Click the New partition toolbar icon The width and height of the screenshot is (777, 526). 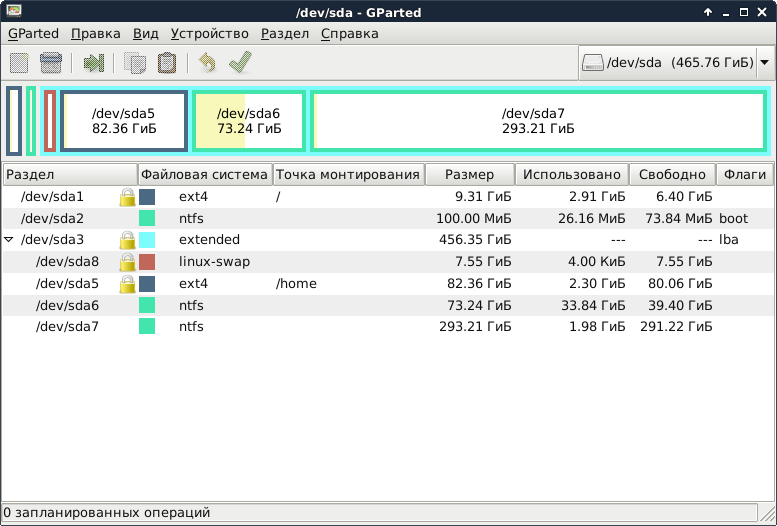point(19,63)
